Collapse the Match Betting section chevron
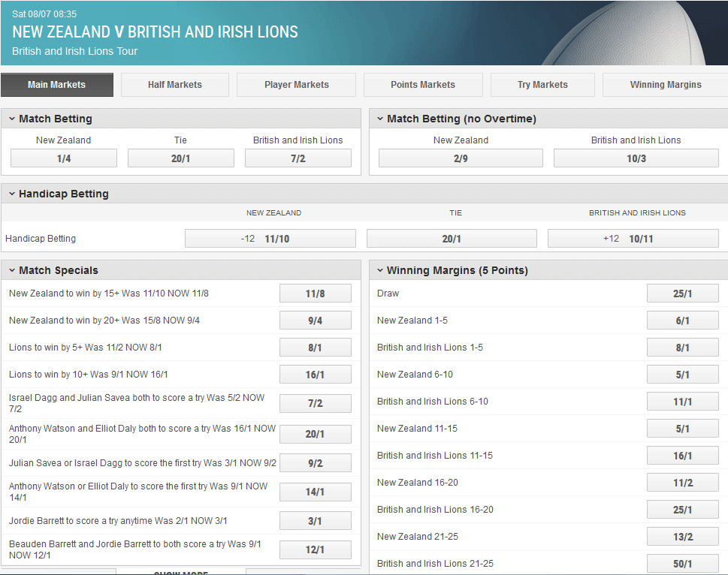This screenshot has width=728, height=575. 12,119
